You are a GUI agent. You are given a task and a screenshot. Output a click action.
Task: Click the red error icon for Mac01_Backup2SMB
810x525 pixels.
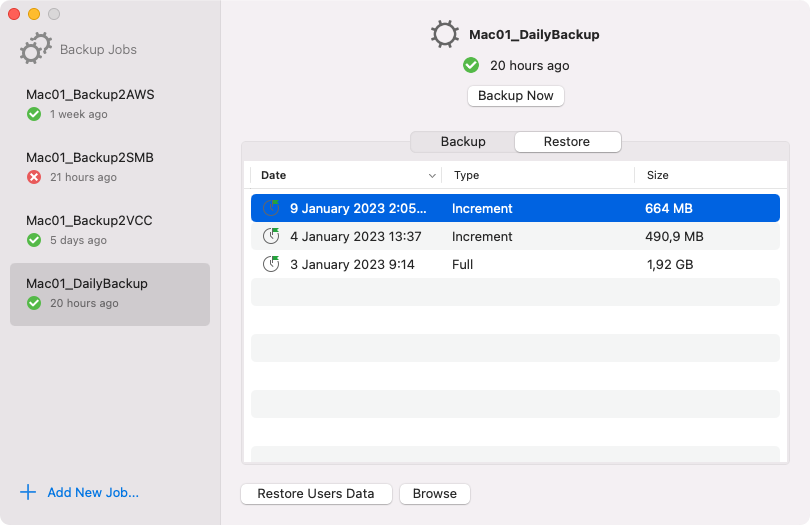click(34, 177)
